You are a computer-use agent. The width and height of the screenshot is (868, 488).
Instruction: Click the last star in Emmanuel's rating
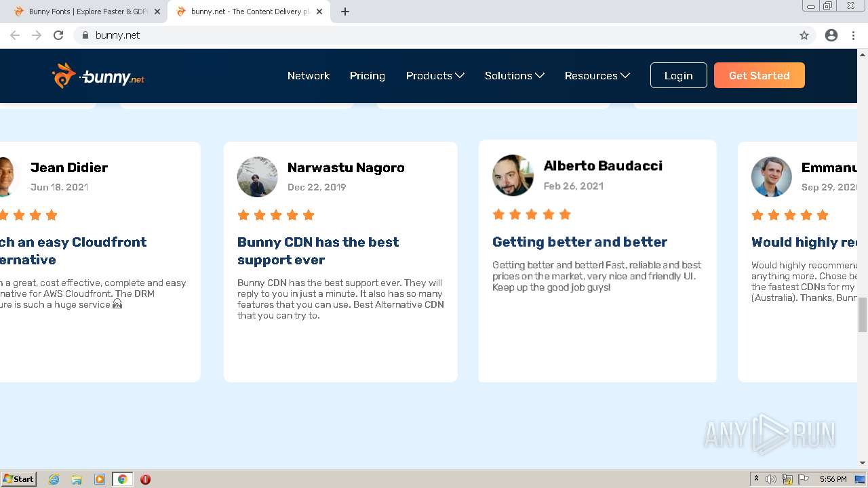(823, 216)
